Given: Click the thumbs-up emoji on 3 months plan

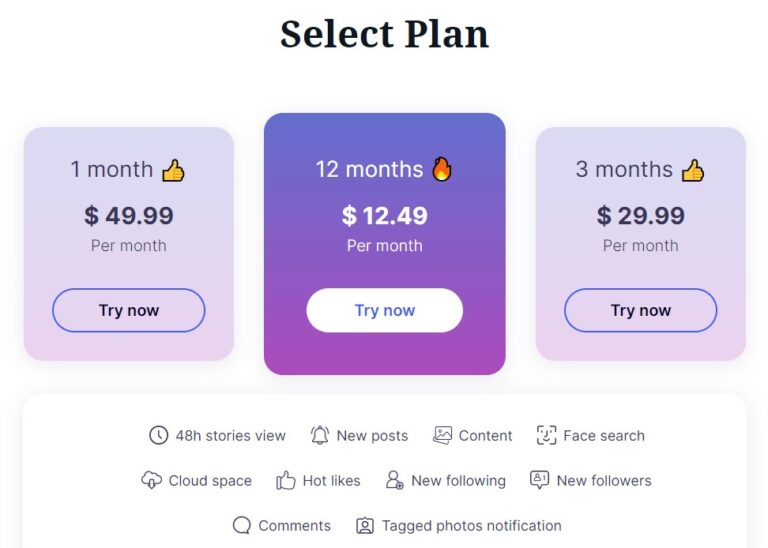Looking at the screenshot, I should (693, 170).
